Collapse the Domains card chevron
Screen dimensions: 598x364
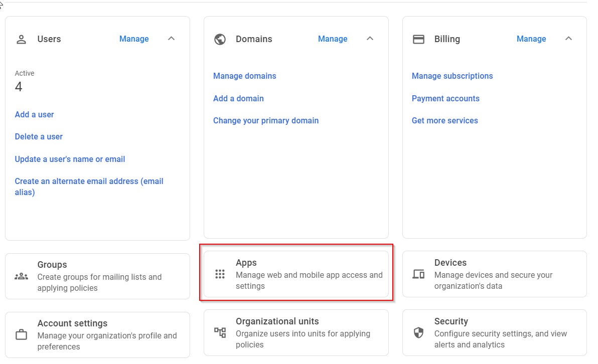(370, 39)
